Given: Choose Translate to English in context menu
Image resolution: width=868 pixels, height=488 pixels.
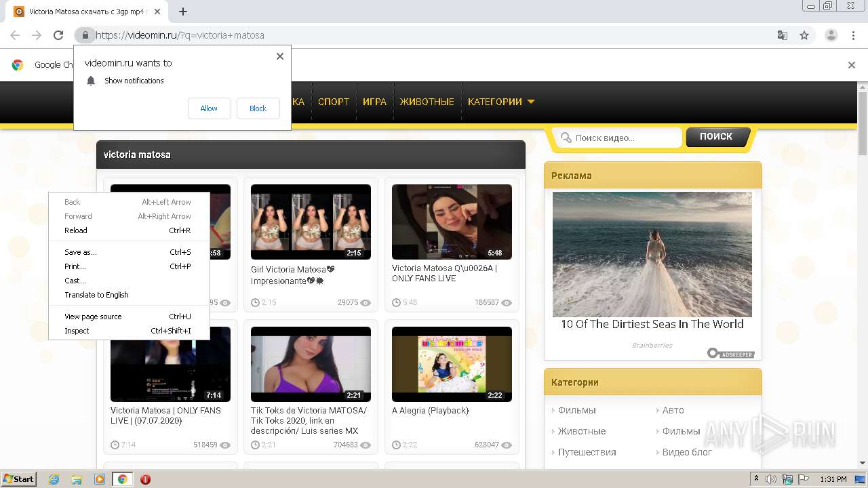Looking at the screenshot, I should pos(129,295).
